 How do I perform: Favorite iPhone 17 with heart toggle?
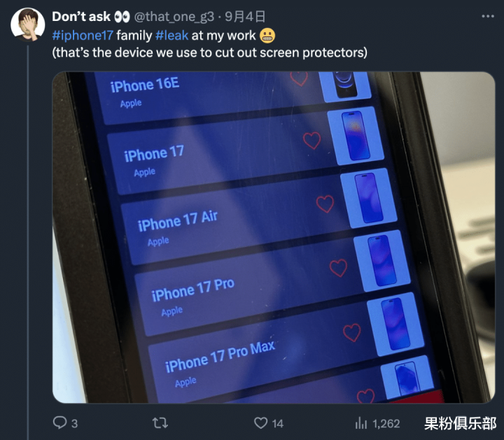[311, 141]
